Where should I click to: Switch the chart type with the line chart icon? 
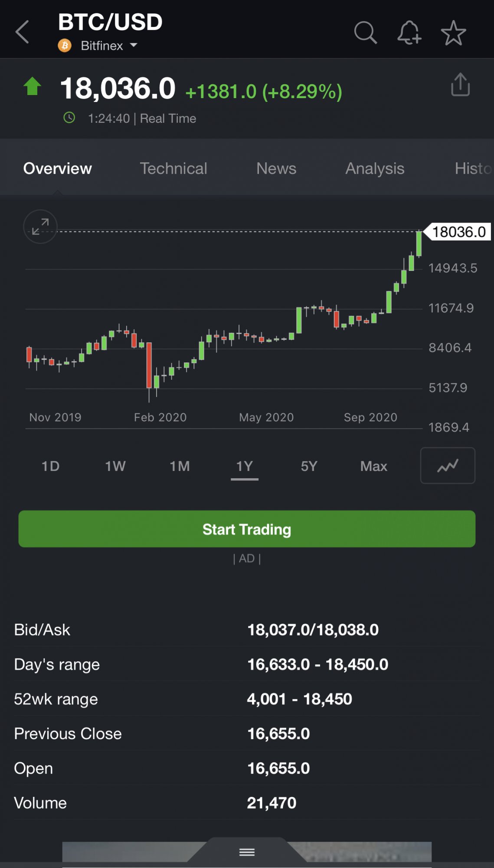(448, 466)
